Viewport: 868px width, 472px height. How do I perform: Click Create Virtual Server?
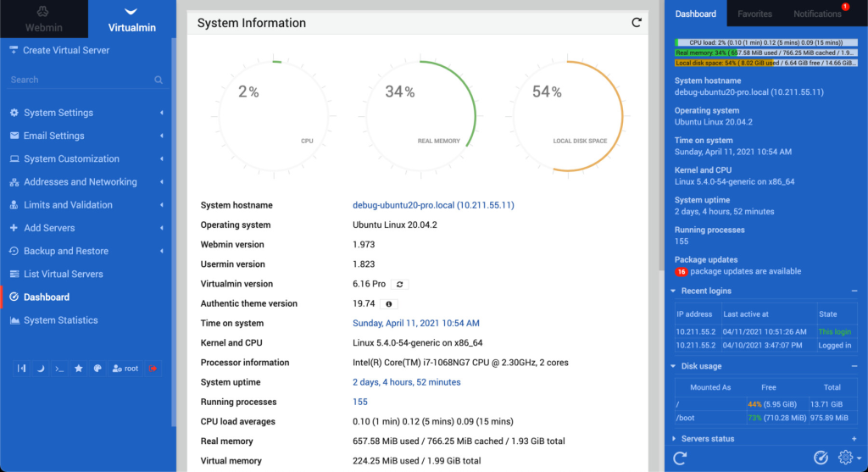pos(66,50)
